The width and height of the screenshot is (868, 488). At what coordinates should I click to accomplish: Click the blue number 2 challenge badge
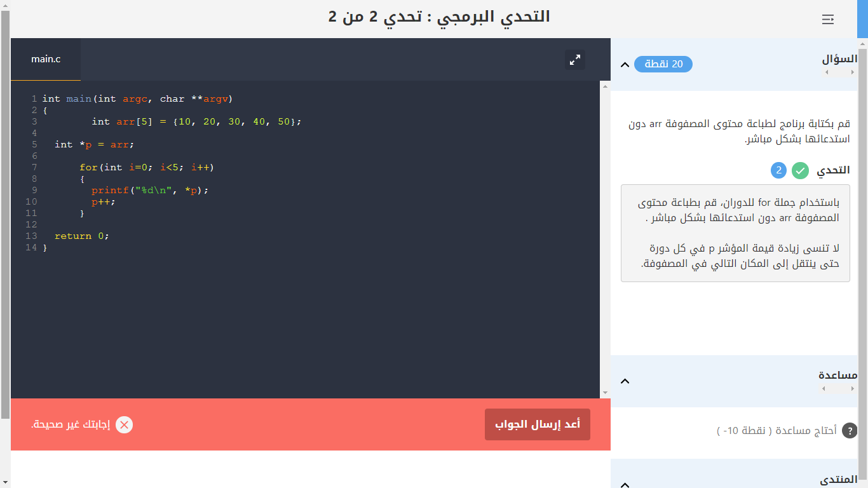point(779,170)
